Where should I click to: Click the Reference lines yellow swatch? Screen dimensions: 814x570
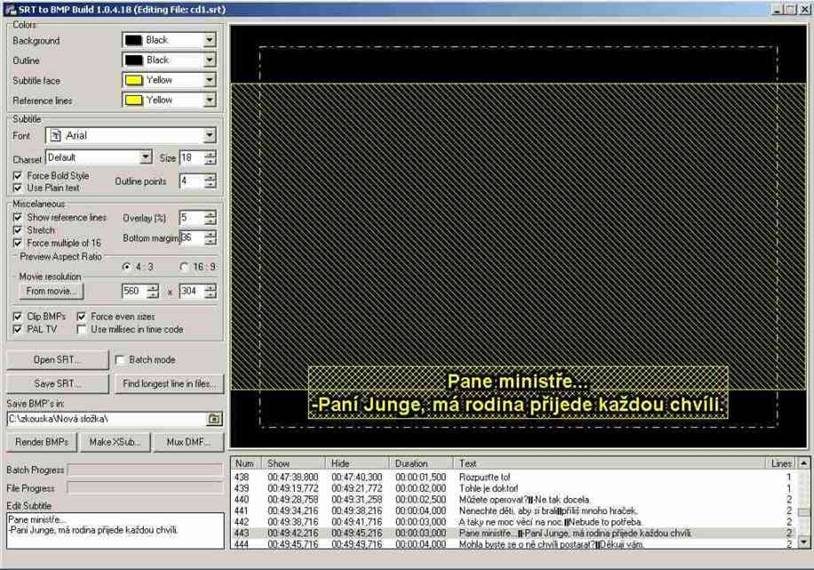click(x=133, y=100)
